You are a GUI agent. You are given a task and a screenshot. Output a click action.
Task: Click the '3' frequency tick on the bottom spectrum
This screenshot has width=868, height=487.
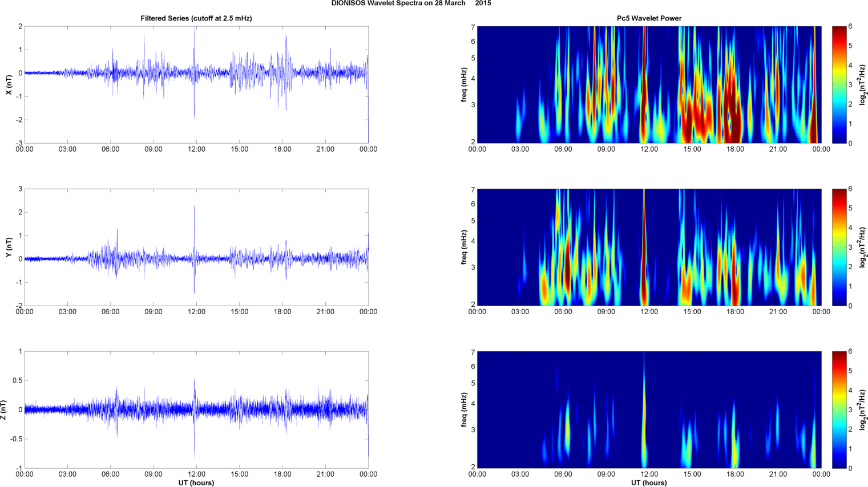(473, 430)
